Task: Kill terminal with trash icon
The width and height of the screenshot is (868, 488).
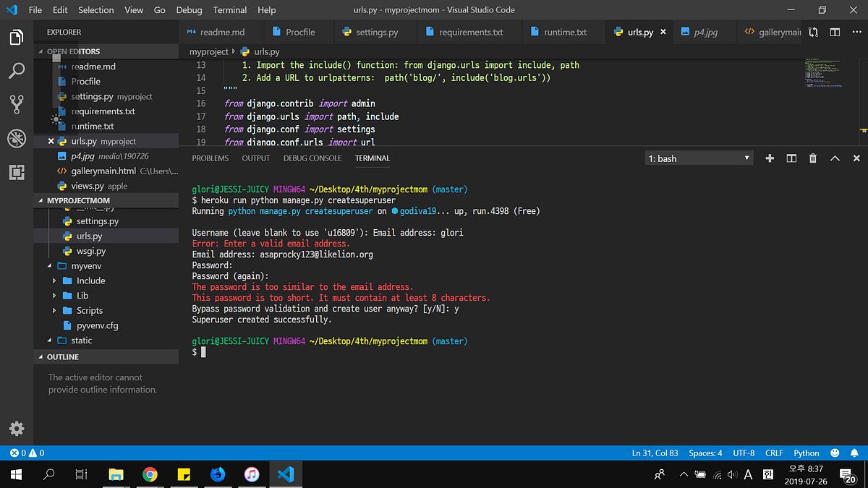Action: tap(812, 158)
